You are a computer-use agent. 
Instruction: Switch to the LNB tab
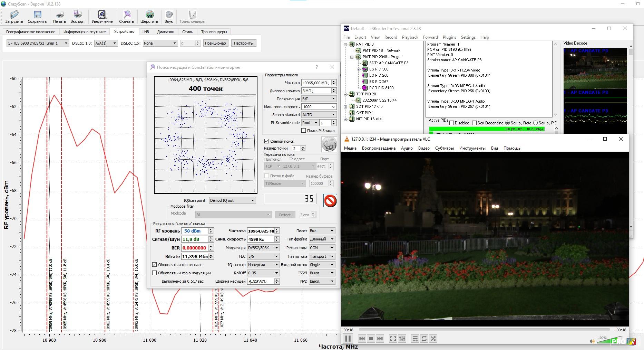coord(146,32)
